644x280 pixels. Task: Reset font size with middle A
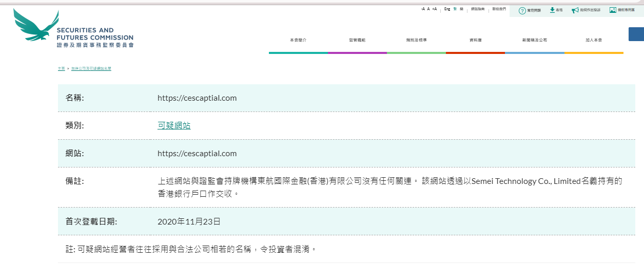pyautogui.click(x=428, y=9)
